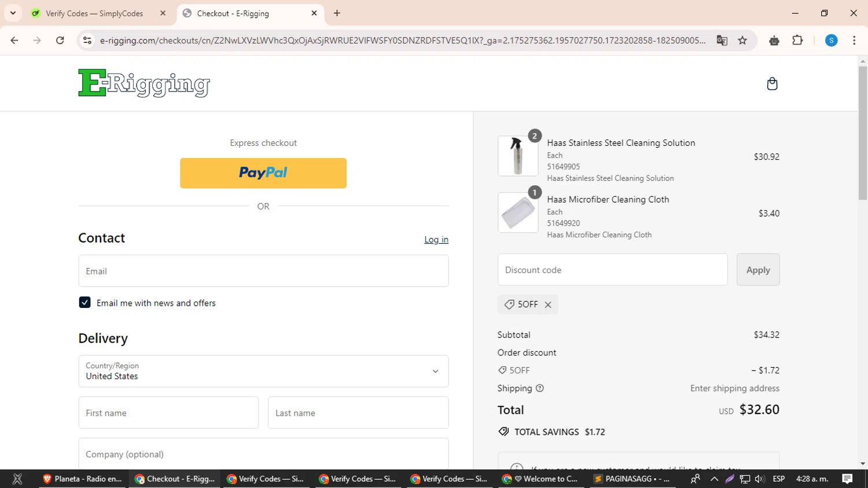This screenshot has height=488, width=868.
Task: Click the taskbar purple feather icon
Action: point(730,479)
